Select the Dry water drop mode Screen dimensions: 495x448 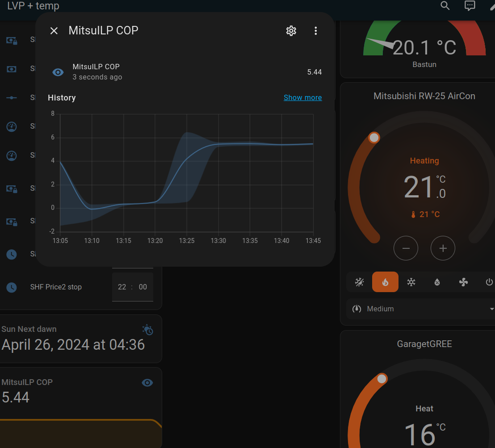coord(437,282)
